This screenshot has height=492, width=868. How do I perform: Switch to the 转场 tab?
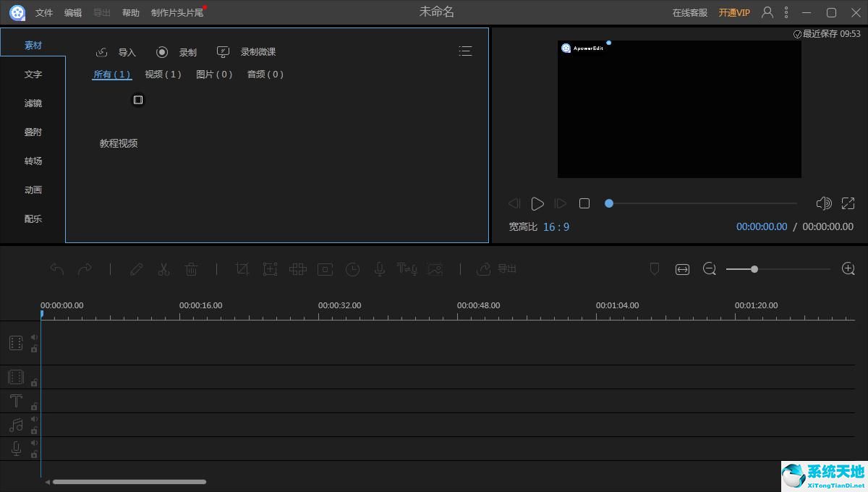pyautogui.click(x=33, y=161)
